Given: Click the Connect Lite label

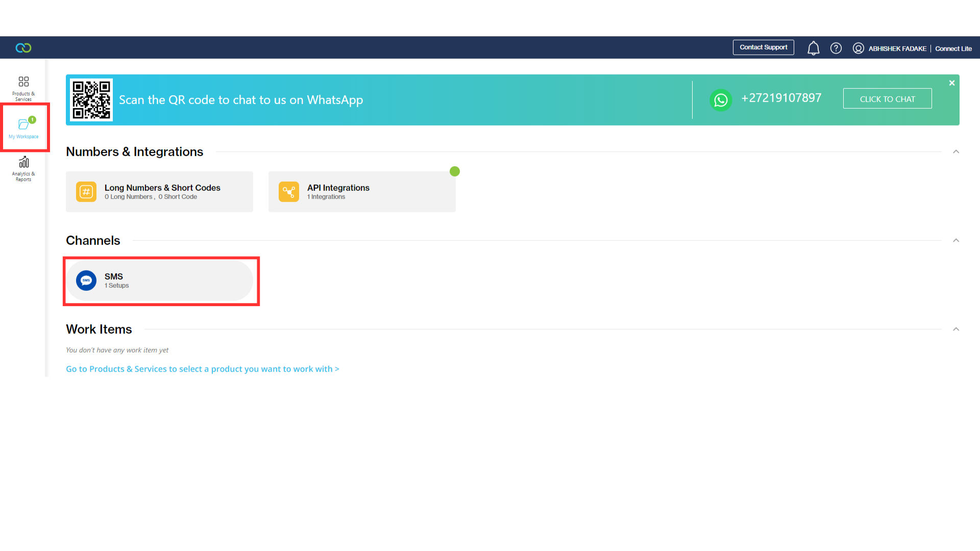Looking at the screenshot, I should (953, 48).
